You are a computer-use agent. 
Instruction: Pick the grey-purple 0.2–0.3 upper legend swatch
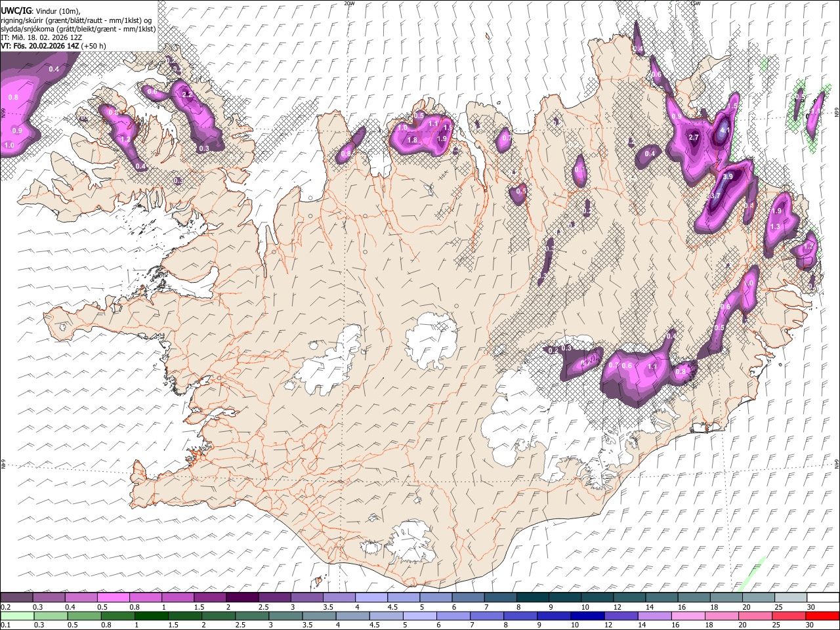17,598
